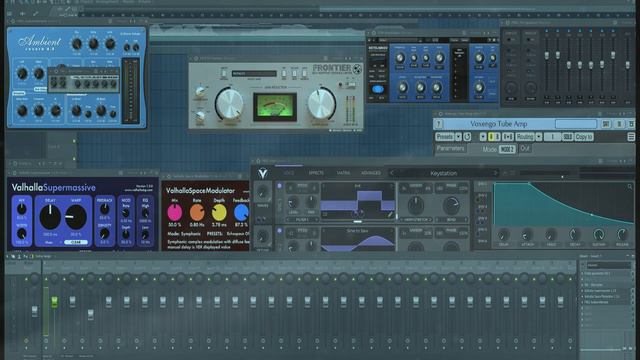Switch to Vital VOICE tab
The width and height of the screenshot is (640, 360).
pyautogui.click(x=289, y=173)
